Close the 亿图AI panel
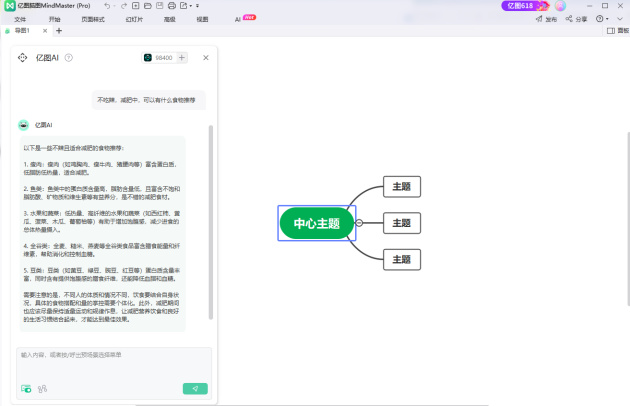Screen dimensions: 630x406 [205, 58]
